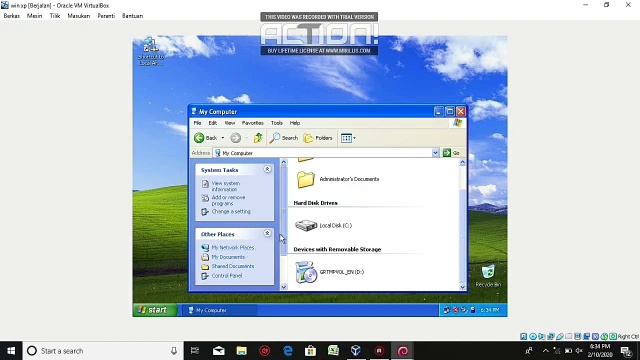
Task: Open Excel from the taskbar
Action: [x=333, y=351]
